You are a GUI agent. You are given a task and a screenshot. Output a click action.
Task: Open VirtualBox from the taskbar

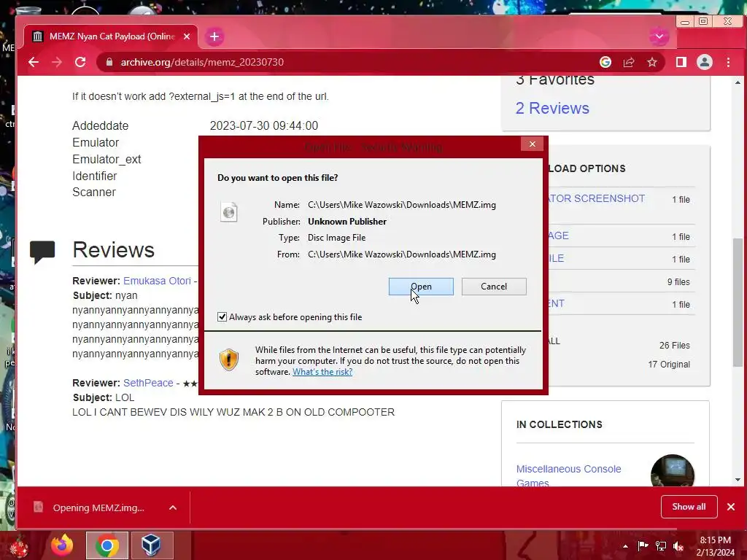click(152, 545)
